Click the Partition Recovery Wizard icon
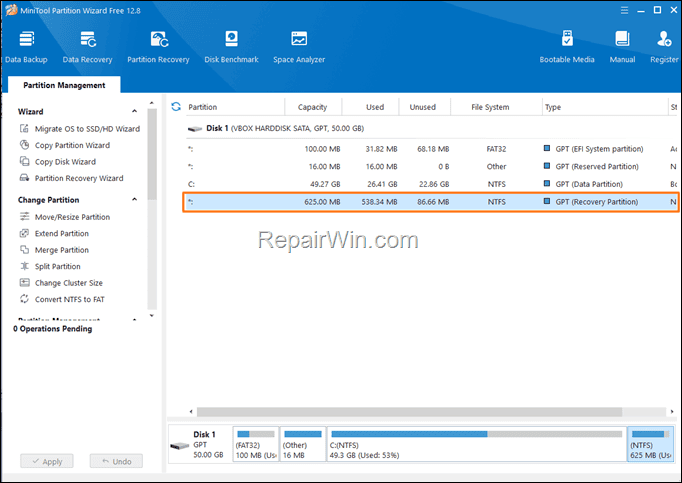Image resolution: width=682 pixels, height=483 pixels. [24, 178]
